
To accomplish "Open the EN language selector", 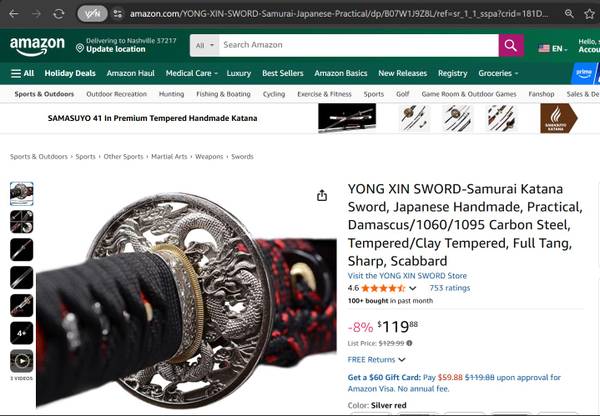I will (x=553, y=49).
